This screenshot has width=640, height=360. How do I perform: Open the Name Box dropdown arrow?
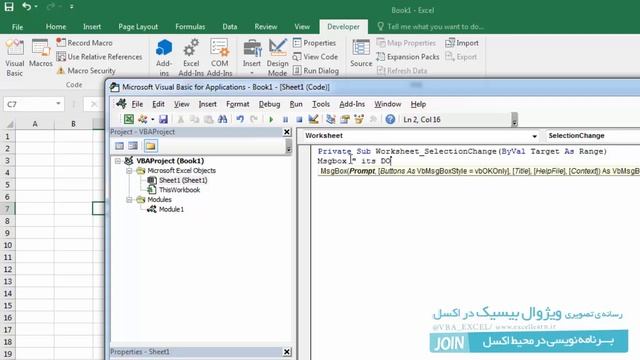[x=58, y=104]
